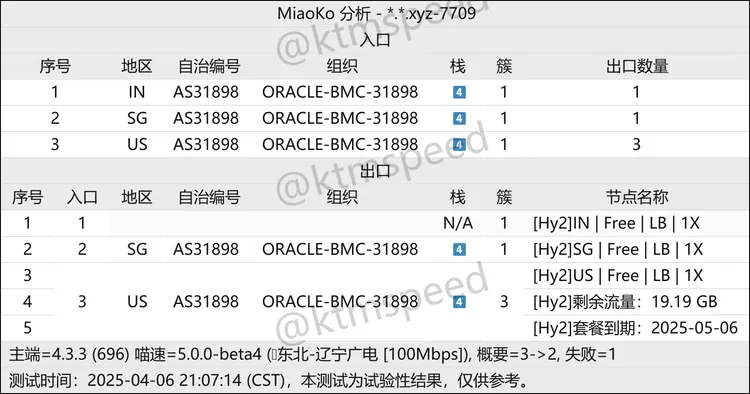Click the IPv4 icon in SG exit row
The image size is (750, 394).
[459, 249]
